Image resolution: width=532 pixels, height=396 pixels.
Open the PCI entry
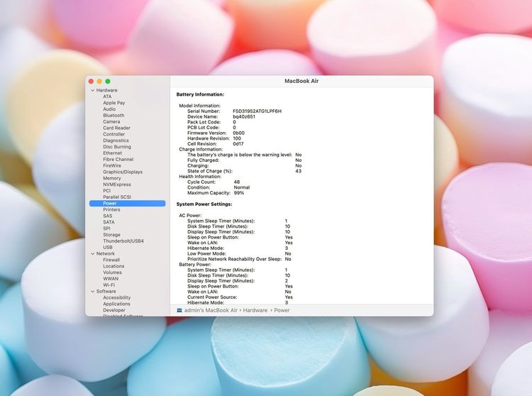point(107,191)
